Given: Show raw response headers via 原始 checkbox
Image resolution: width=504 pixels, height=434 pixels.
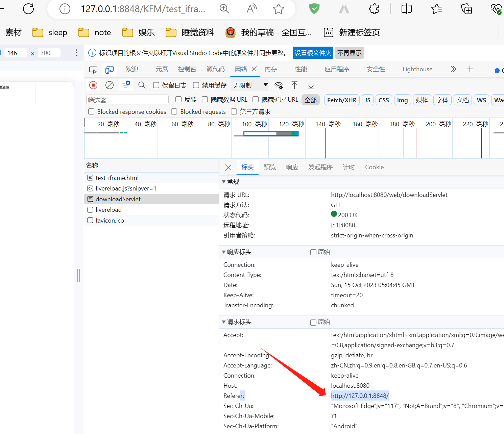Looking at the screenshot, I should (313, 252).
